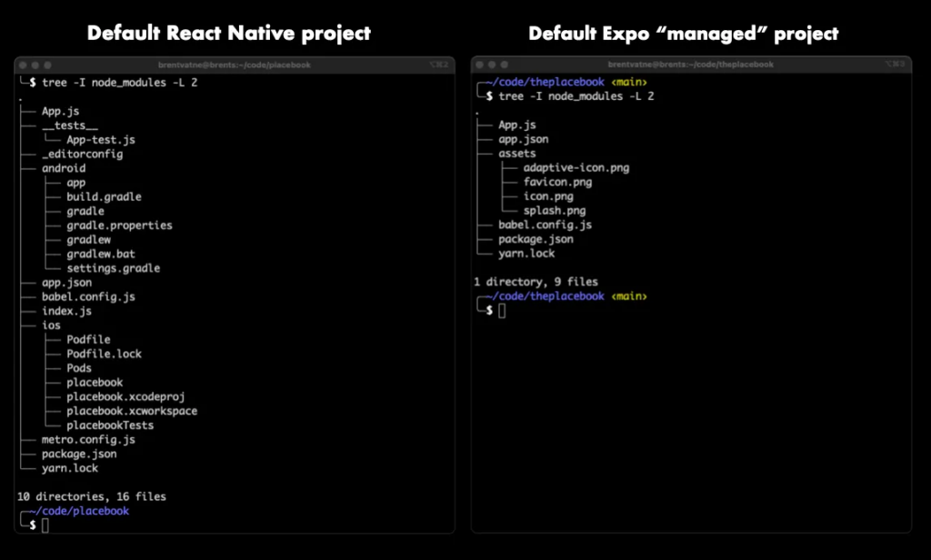Select the android folder in the left tree
The height and width of the screenshot is (560, 931).
(x=64, y=168)
